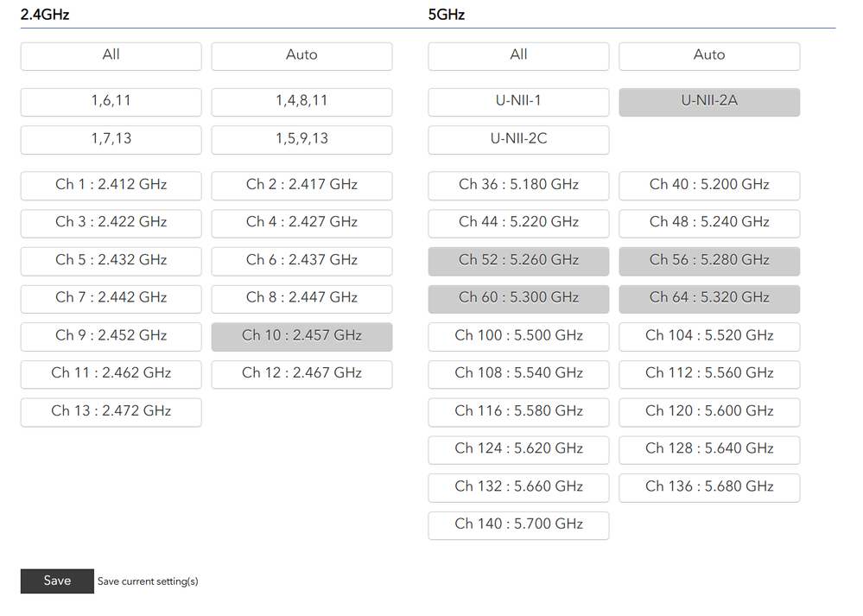Image resolution: width=863 pixels, height=616 pixels.
Task: Disable Ch 52 : 5.260 GHz
Action: coord(518,260)
